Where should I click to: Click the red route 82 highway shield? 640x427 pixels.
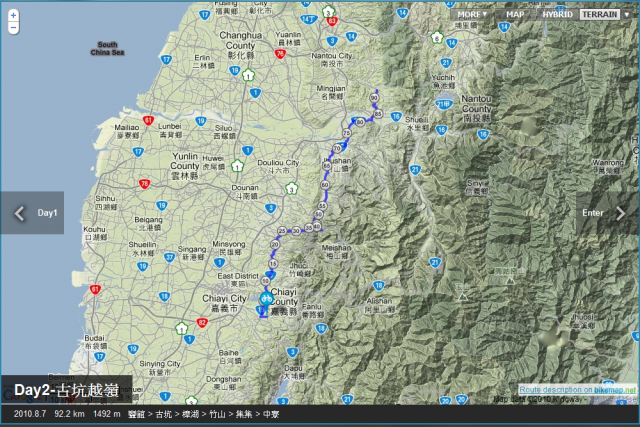click(202, 323)
